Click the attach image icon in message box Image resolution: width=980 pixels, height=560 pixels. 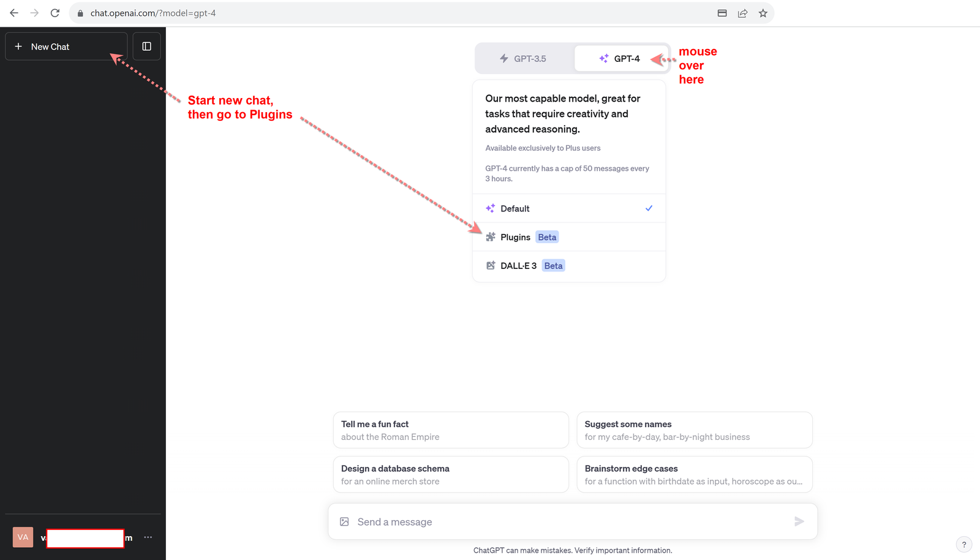pyautogui.click(x=344, y=521)
